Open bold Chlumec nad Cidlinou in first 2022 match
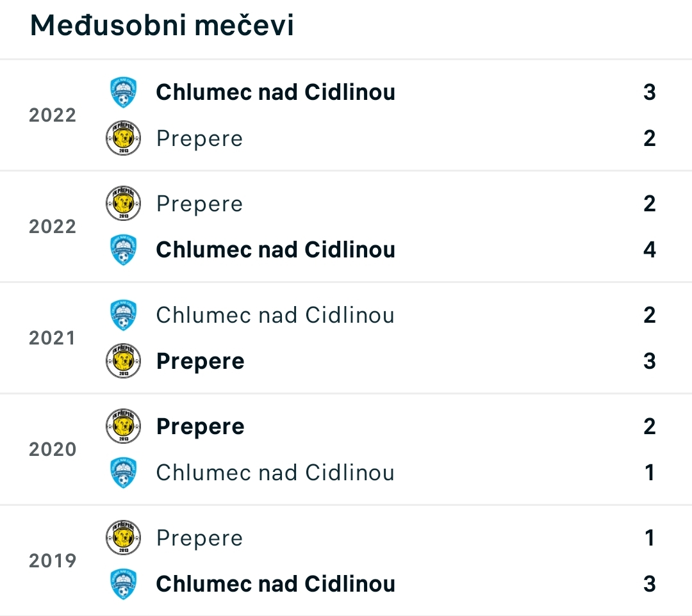Image resolution: width=692 pixels, height=616 pixels. 276,92
